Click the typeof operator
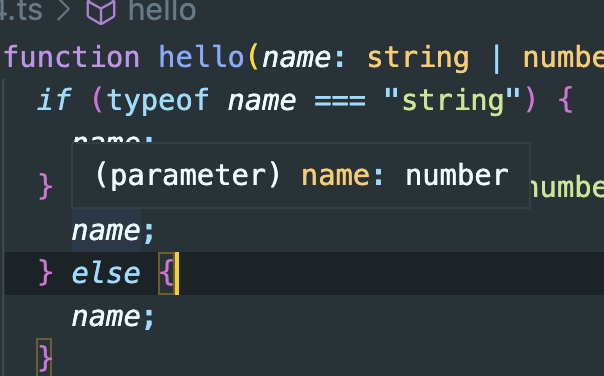The height and width of the screenshot is (376, 604). click(158, 101)
